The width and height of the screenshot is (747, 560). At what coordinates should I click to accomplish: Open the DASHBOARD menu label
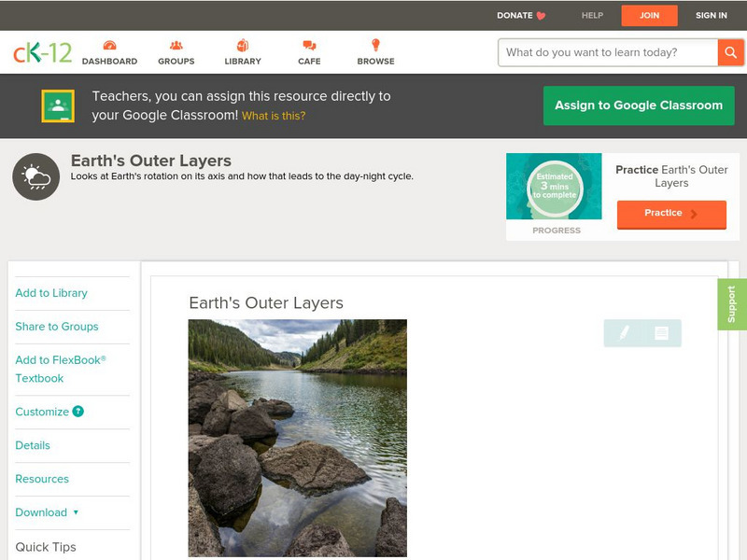pyautogui.click(x=109, y=62)
